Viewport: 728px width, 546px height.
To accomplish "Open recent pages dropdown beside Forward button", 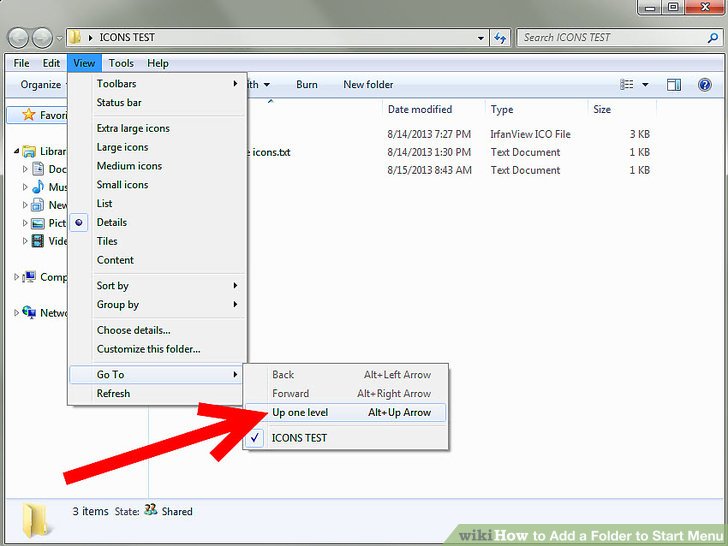I will click(59, 38).
